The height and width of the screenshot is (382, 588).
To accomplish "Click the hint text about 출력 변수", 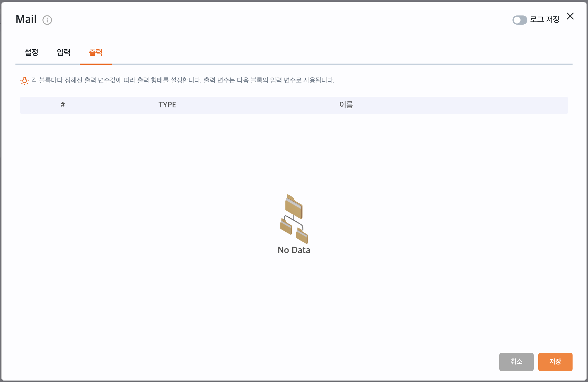I will (183, 80).
